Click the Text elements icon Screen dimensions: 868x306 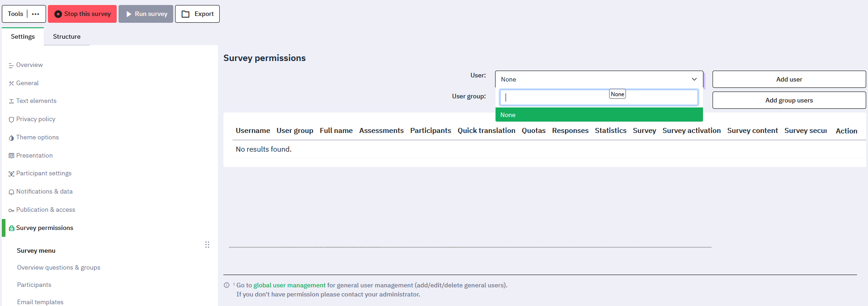(x=11, y=102)
